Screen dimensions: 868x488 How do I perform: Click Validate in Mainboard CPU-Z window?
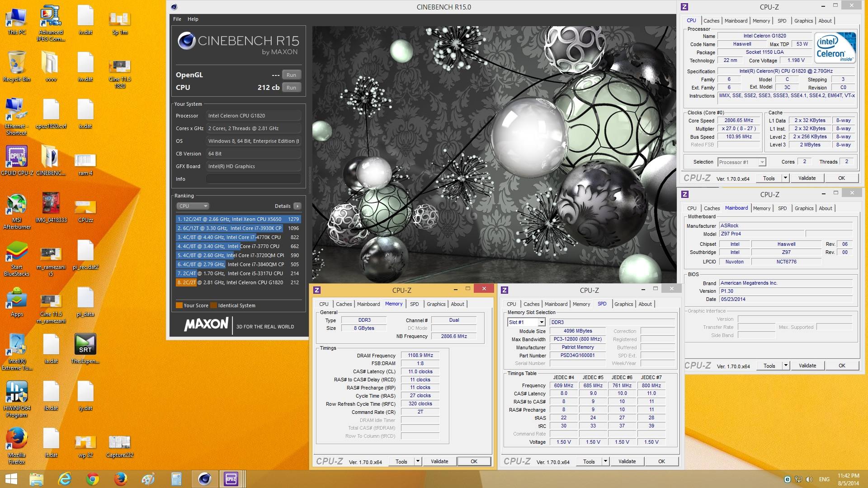point(807,366)
